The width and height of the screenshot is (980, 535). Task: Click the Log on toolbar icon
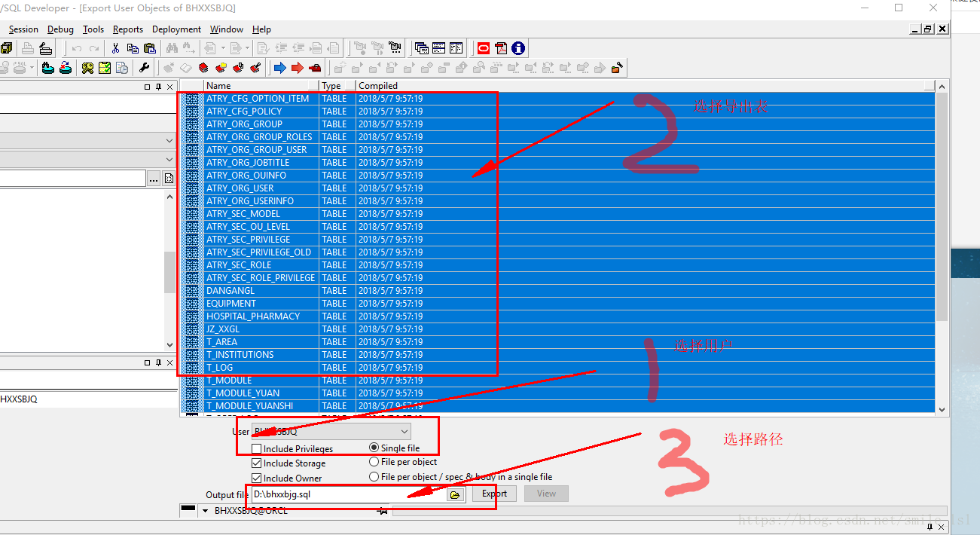pyautogui.click(x=48, y=68)
